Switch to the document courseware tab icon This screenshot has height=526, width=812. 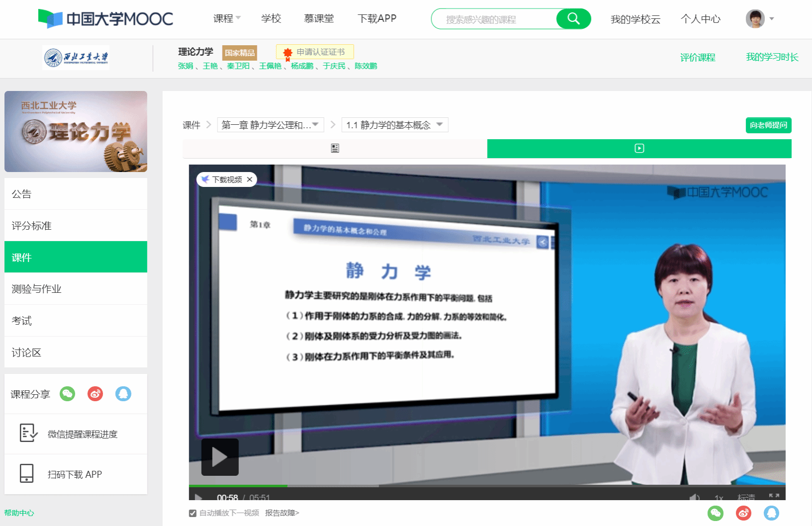point(335,148)
